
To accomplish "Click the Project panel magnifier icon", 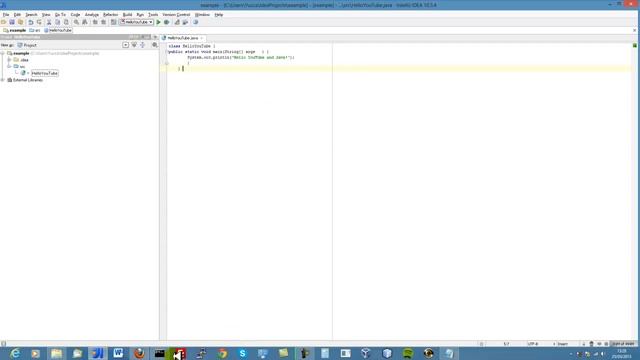I will click(x=155, y=45).
